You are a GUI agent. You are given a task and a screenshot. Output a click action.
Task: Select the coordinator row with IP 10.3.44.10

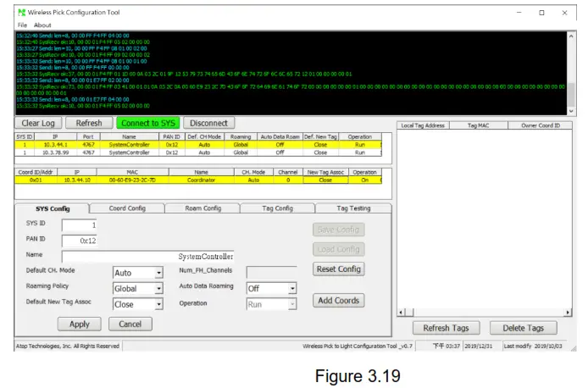198,180
